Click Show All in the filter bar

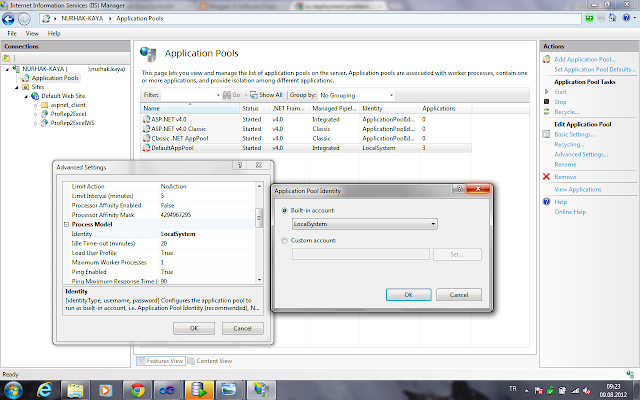[x=266, y=95]
